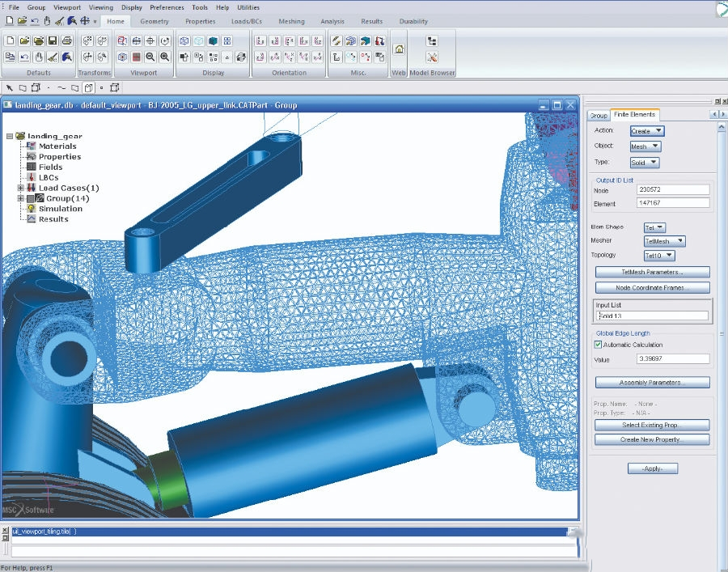Open the Mesher dropdown showing TetMesh

pyautogui.click(x=664, y=241)
